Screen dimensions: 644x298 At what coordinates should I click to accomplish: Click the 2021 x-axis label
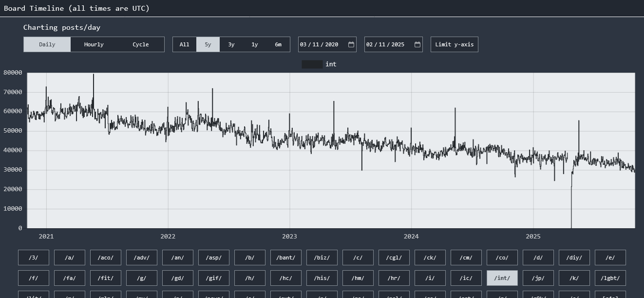(x=46, y=237)
